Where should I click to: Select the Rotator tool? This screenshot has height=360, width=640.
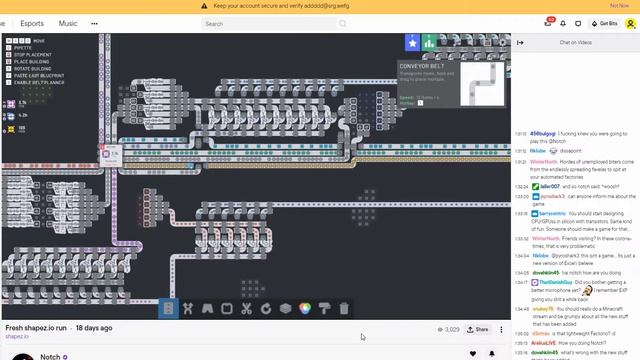tap(266, 309)
